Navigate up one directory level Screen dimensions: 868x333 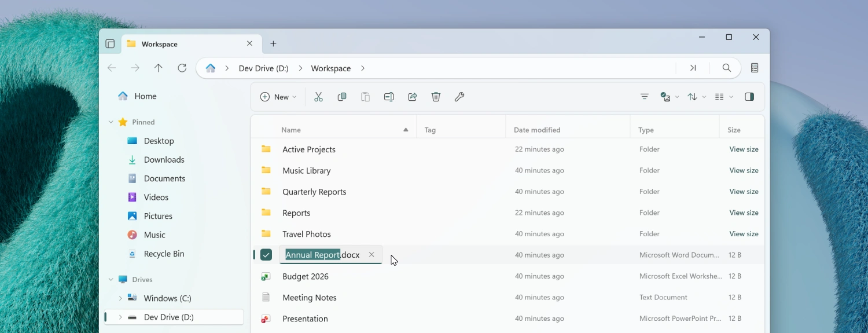(x=159, y=68)
